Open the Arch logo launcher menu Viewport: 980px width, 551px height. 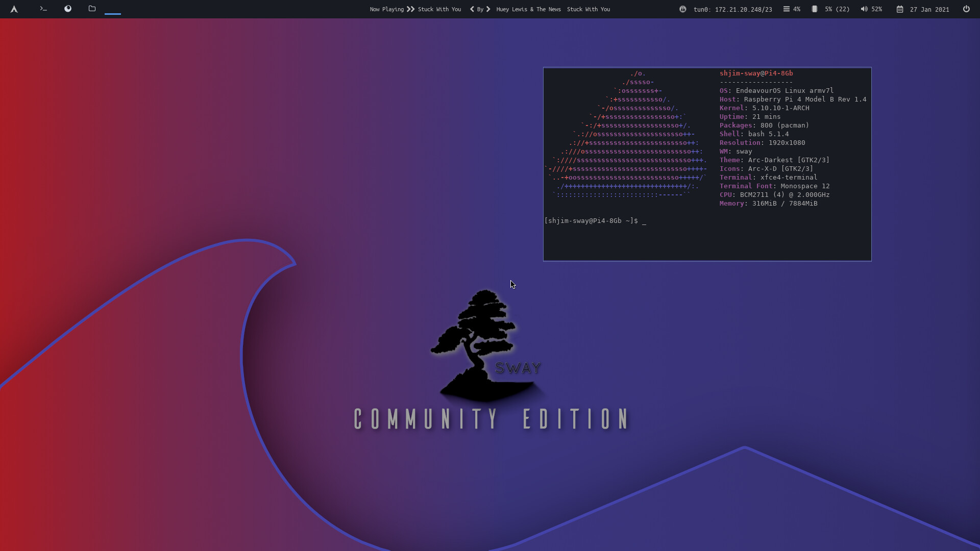pos(14,9)
